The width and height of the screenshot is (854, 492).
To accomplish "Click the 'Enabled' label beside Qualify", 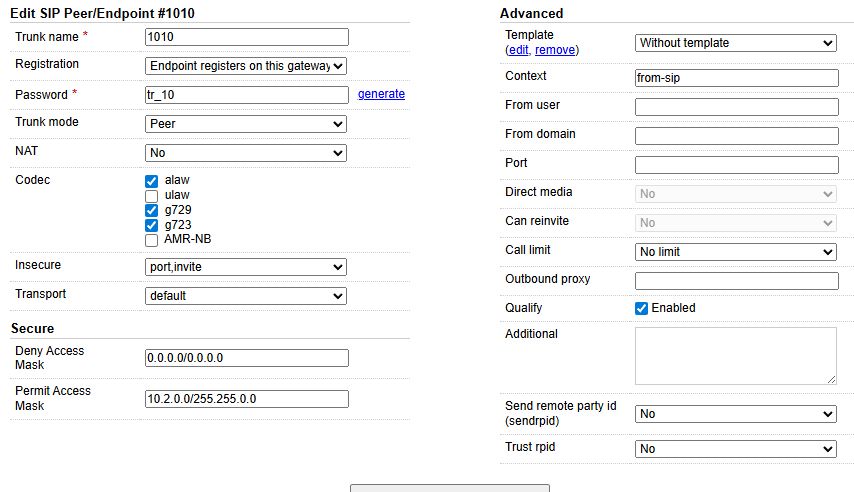I will click(673, 308).
